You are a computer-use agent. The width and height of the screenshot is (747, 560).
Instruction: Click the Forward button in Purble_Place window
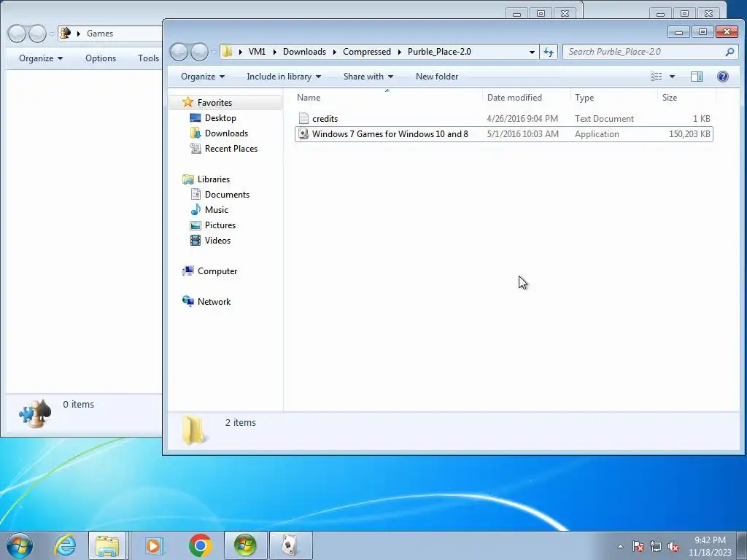[x=199, y=52]
